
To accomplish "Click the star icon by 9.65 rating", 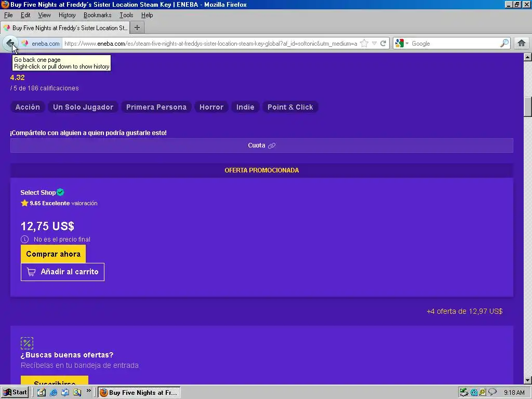I will (x=24, y=203).
